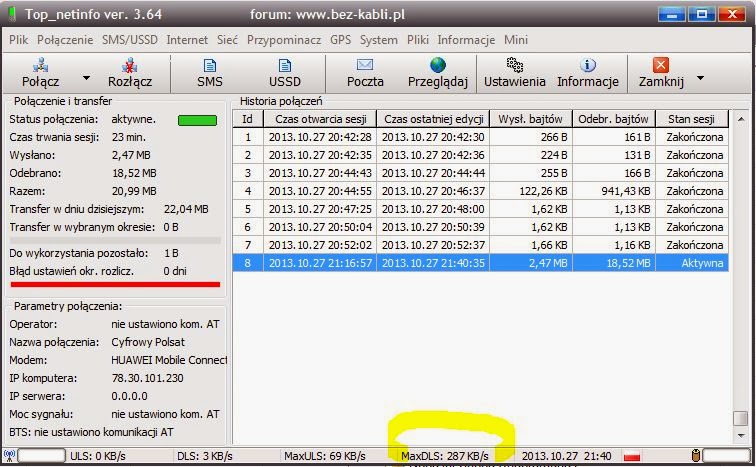
Task: Click the empty field beside battery icon
Action: click(726, 455)
